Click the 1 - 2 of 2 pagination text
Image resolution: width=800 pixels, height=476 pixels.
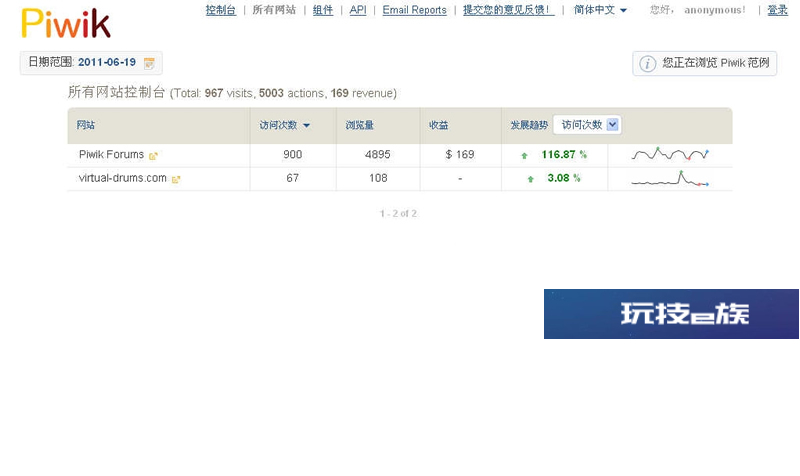(398, 214)
